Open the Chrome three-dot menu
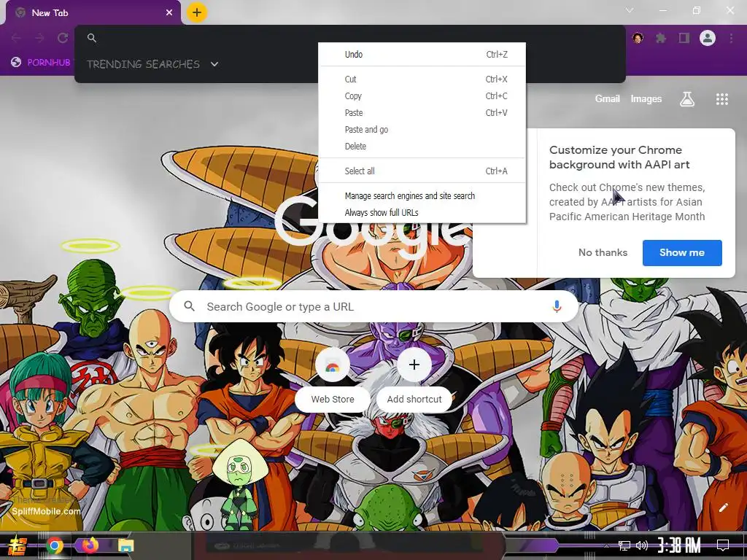This screenshot has height=560, width=747. pos(731,38)
